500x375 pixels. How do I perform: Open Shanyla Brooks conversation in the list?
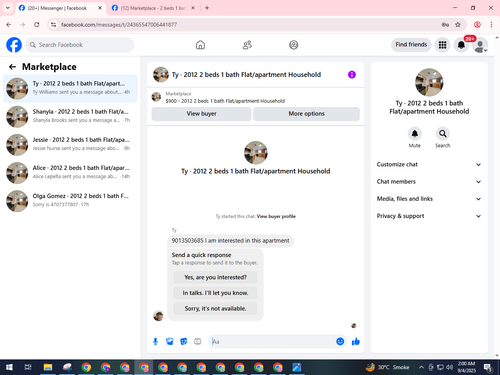click(x=70, y=117)
